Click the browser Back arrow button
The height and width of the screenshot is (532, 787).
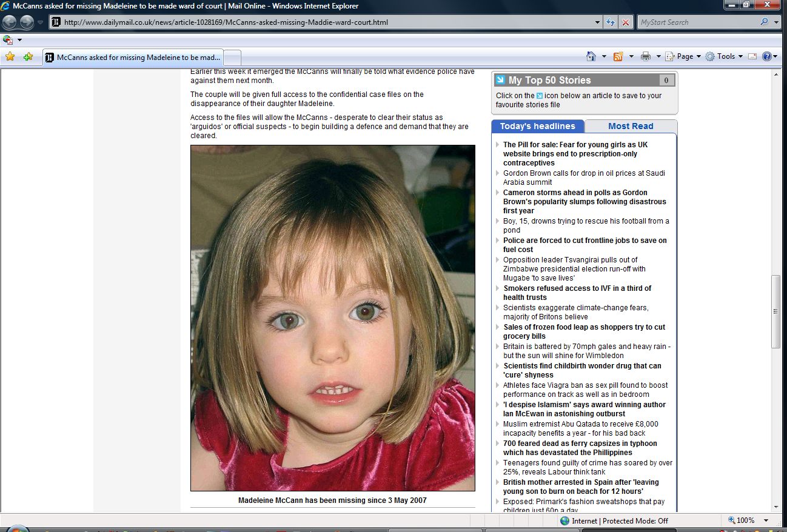[x=10, y=22]
